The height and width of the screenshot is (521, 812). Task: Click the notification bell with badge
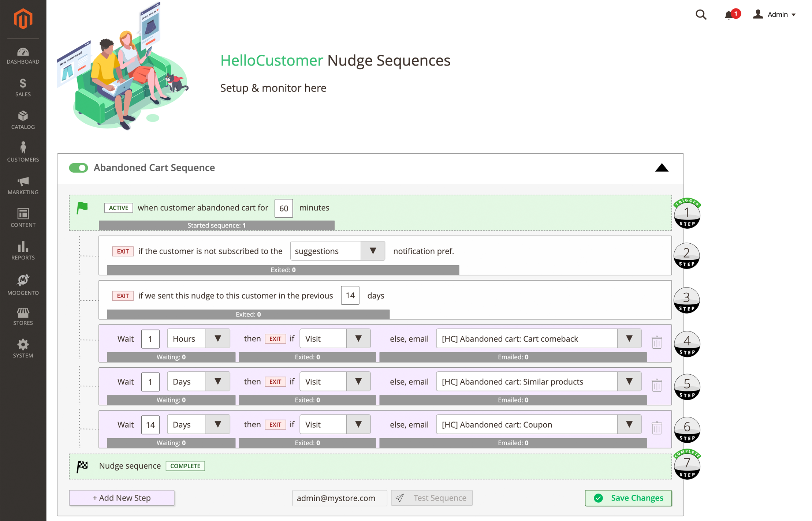coord(730,15)
